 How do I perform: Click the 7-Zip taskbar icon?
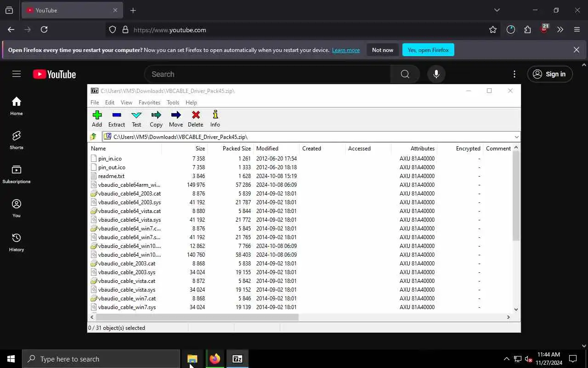pyautogui.click(x=237, y=359)
